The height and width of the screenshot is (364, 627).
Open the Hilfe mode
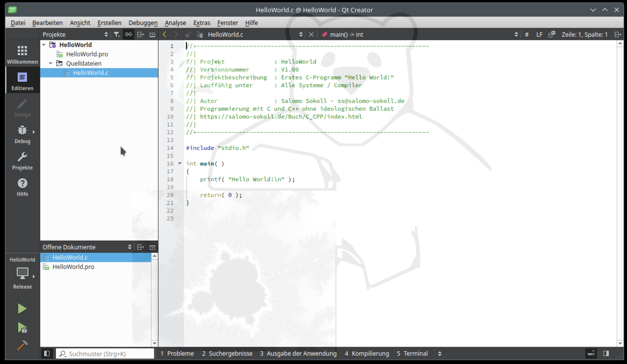pyautogui.click(x=22, y=187)
